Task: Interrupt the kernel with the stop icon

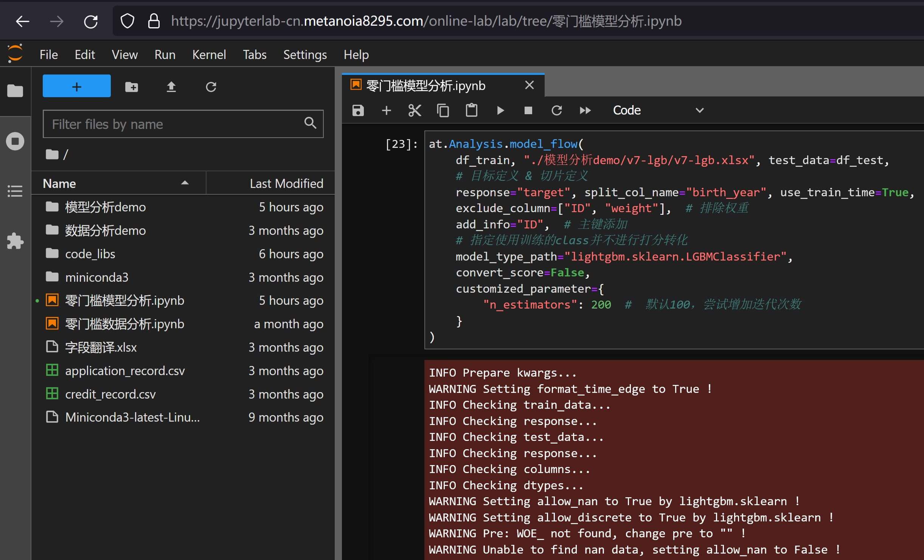Action: (x=528, y=110)
